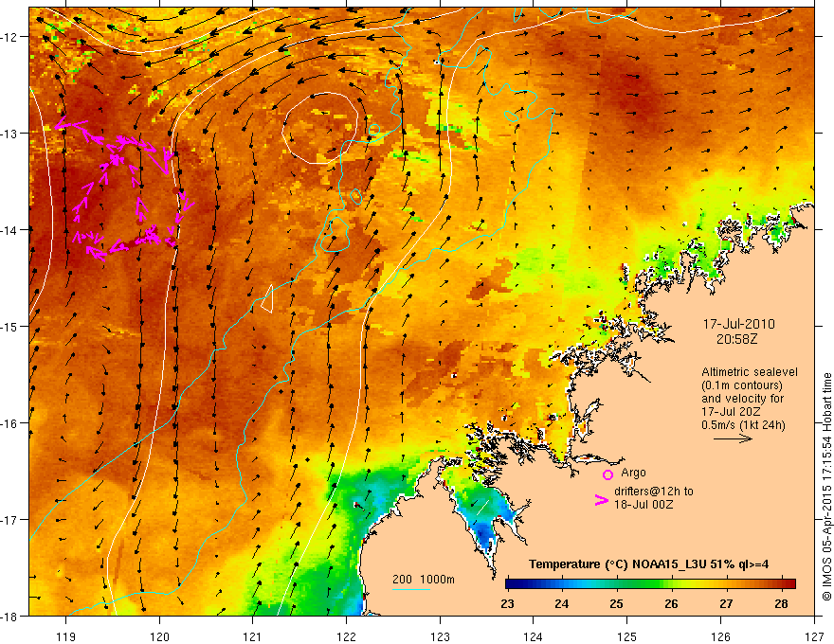Viewport: 834px width, 644px height.
Task: Click the color bar value 27
Action: 726,603
